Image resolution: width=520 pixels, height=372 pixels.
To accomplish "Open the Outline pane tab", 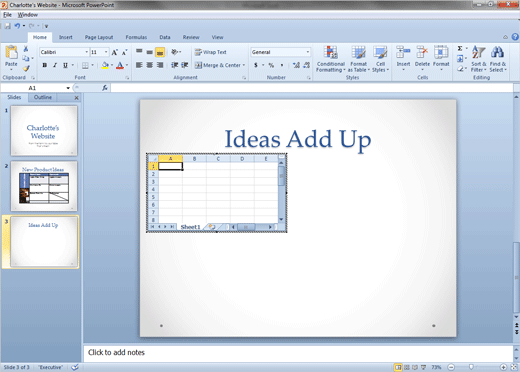I will click(43, 97).
